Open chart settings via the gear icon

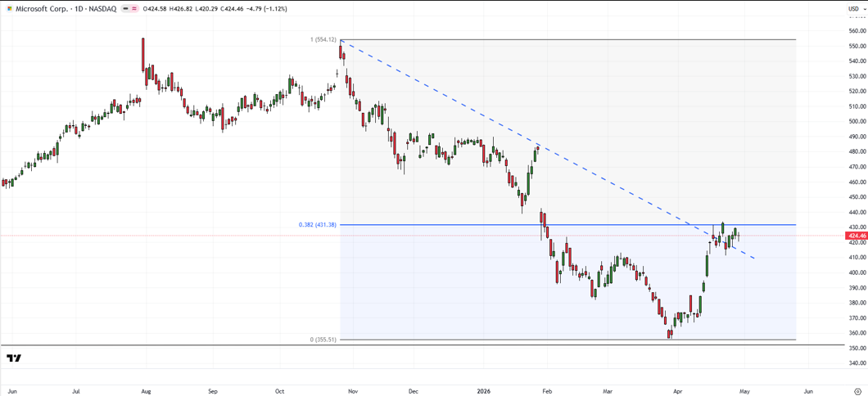click(x=857, y=390)
